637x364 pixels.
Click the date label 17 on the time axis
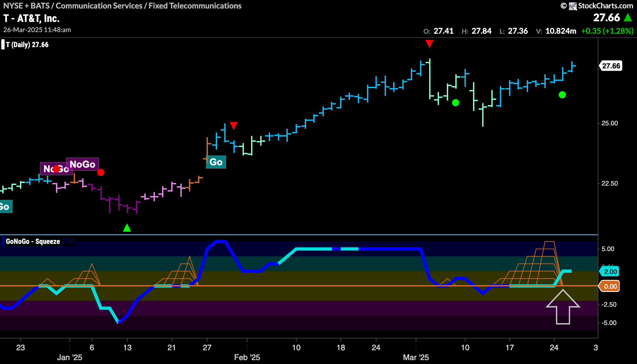click(x=510, y=348)
